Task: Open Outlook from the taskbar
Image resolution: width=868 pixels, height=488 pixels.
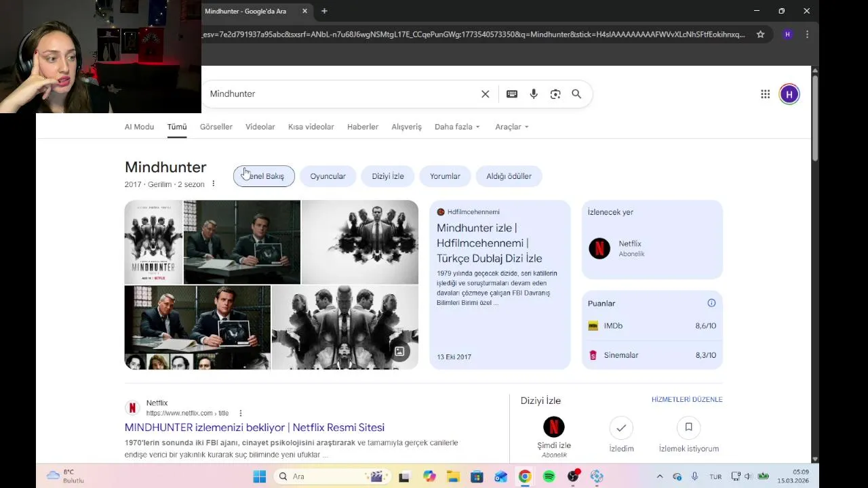Action: point(501,476)
